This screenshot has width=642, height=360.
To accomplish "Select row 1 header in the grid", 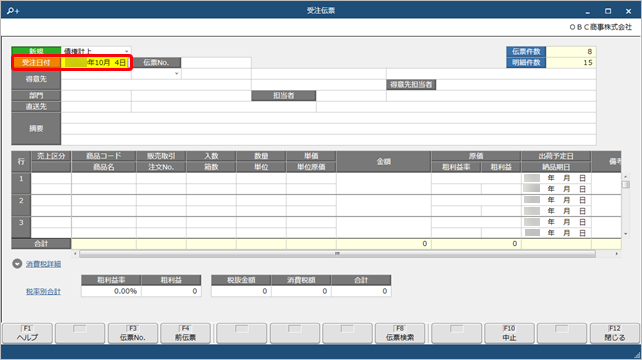I will pyautogui.click(x=21, y=183).
